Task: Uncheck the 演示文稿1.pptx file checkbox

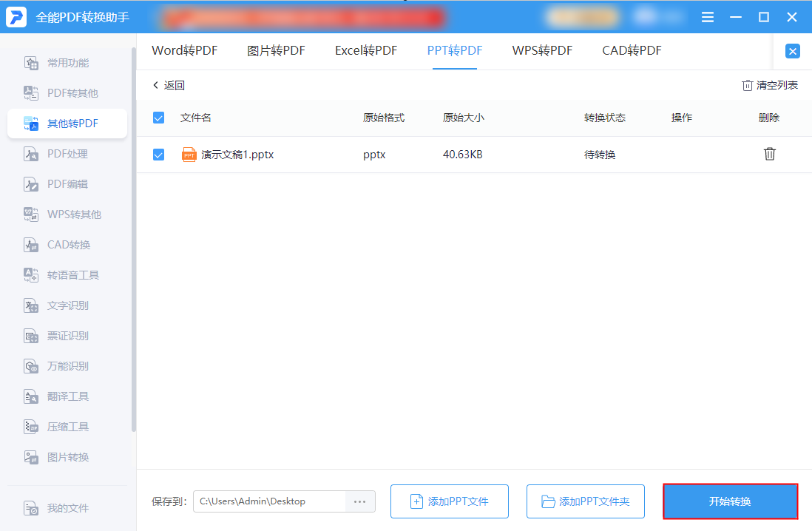Action: click(x=158, y=155)
